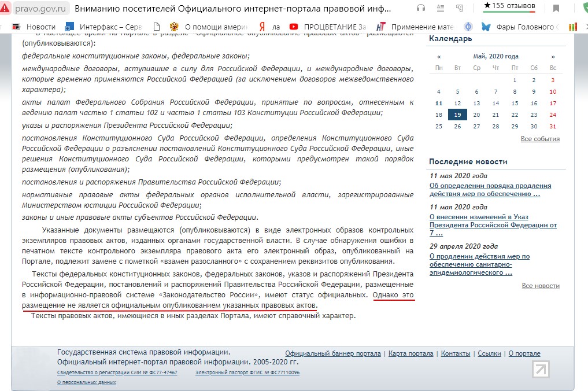Open the Фары Головного bookmark
588x391 pixels.
[x=520, y=27]
